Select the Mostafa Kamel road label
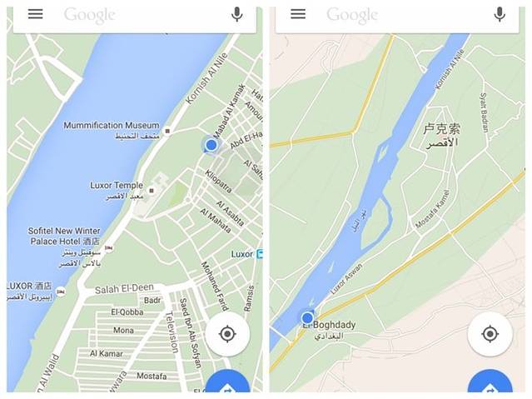 [432, 209]
